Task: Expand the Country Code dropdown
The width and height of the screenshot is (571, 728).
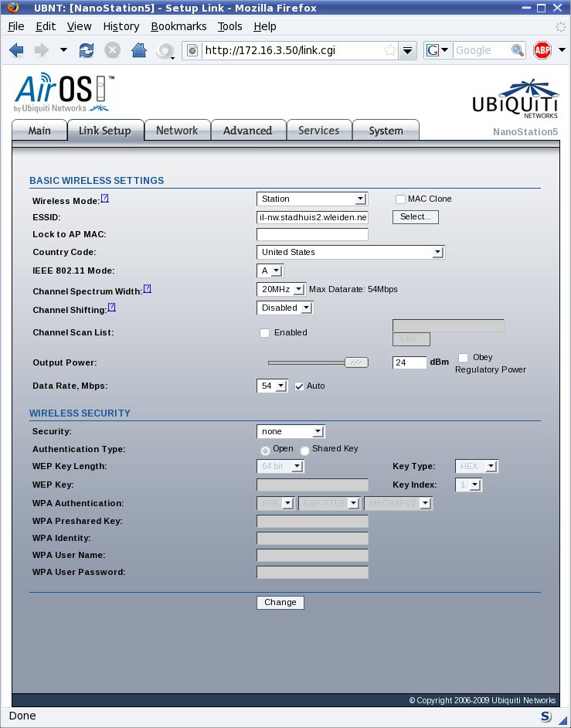Action: pos(351,252)
